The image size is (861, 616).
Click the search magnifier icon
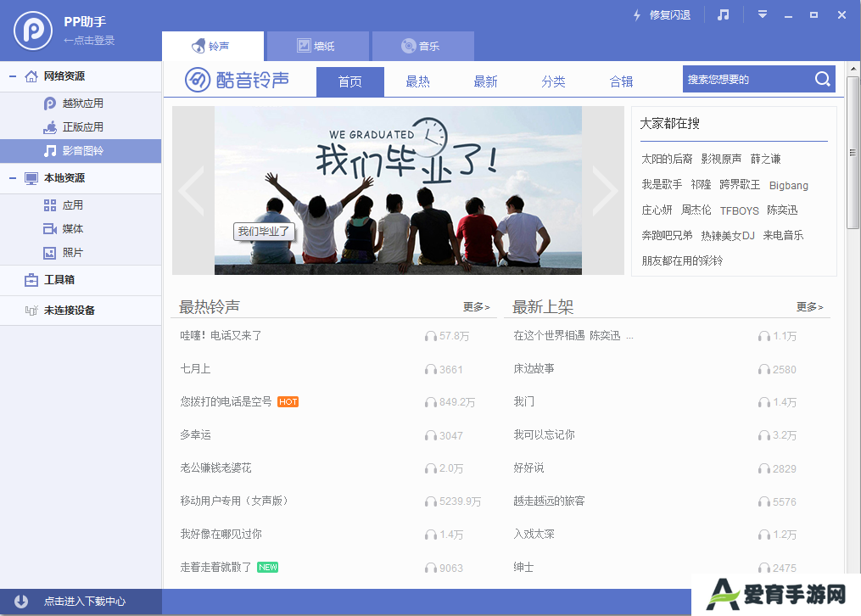click(x=822, y=79)
